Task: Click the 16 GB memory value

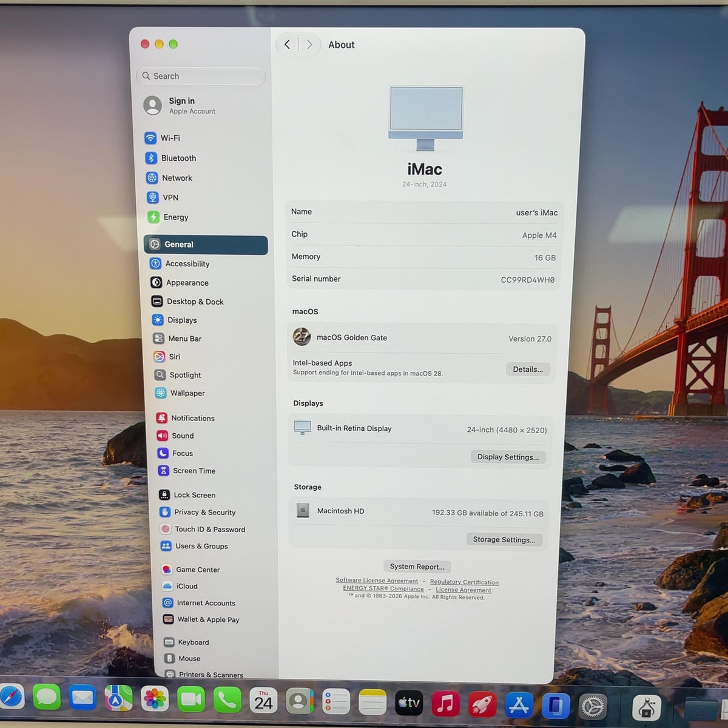Action: 545,258
